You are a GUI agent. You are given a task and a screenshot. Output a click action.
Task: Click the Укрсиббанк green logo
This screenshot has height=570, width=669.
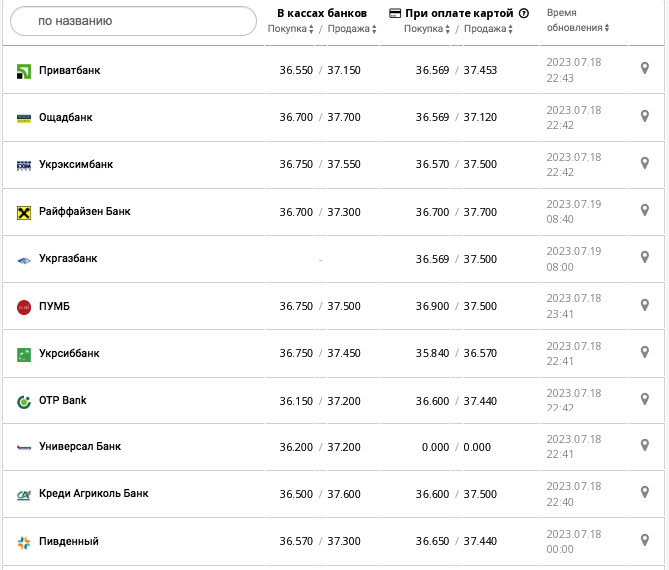(x=24, y=354)
